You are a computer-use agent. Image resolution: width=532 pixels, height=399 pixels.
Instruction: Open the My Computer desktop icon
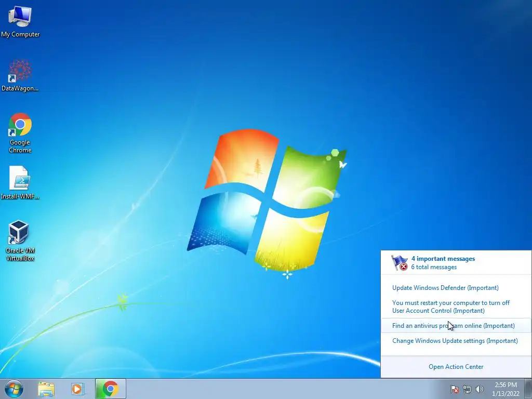tap(20, 22)
